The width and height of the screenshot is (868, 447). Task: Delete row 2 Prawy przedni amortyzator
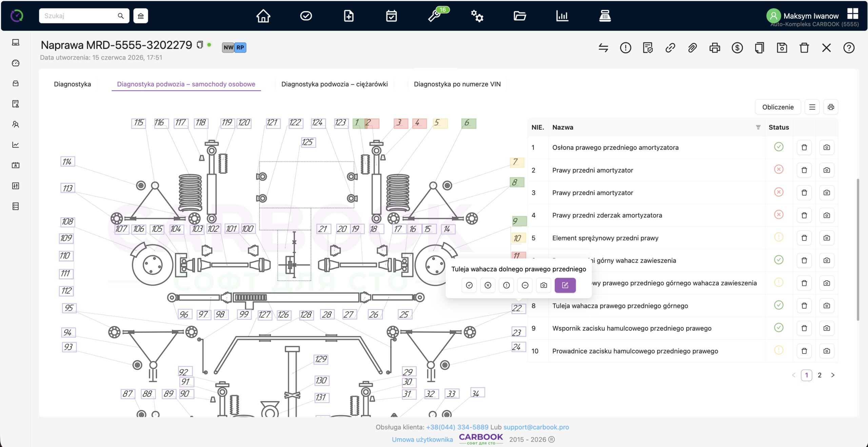(x=804, y=170)
